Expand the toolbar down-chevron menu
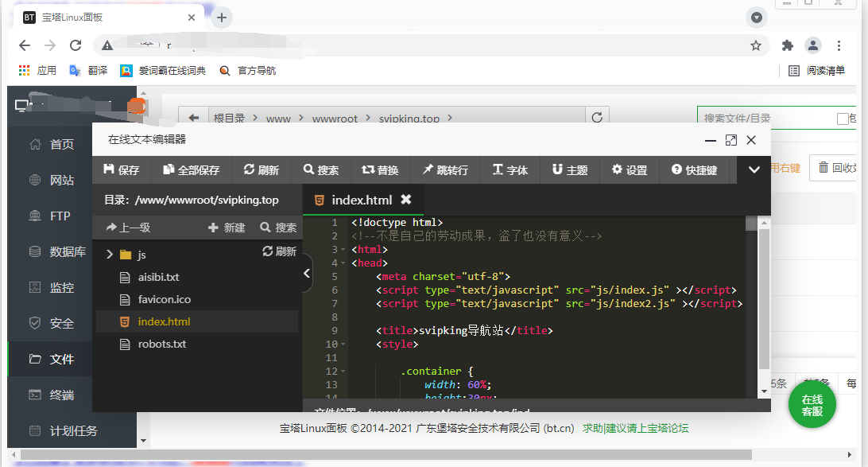 click(754, 169)
